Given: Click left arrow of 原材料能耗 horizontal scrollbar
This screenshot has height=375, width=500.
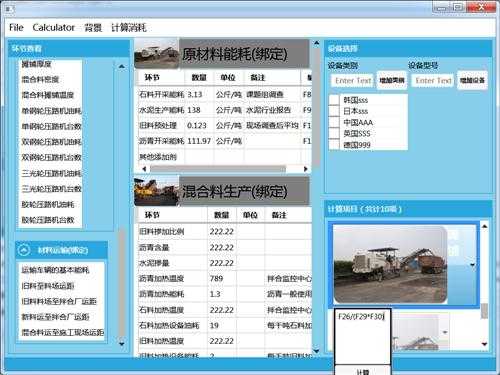Looking at the screenshot, I should coord(144,169).
